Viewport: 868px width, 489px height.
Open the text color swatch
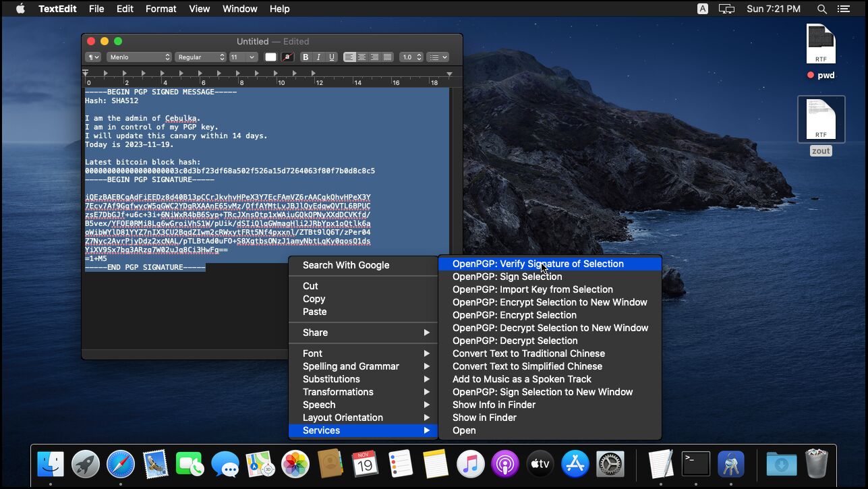click(x=270, y=57)
